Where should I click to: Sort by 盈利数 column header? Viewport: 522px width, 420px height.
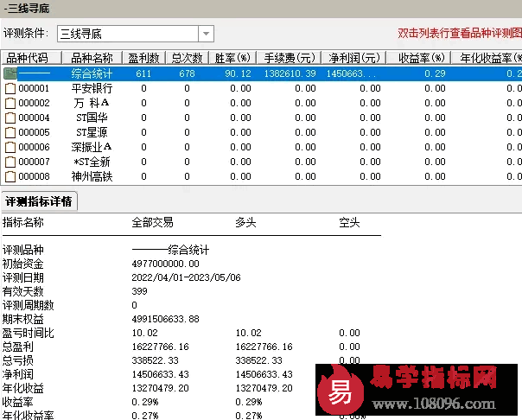(x=143, y=58)
